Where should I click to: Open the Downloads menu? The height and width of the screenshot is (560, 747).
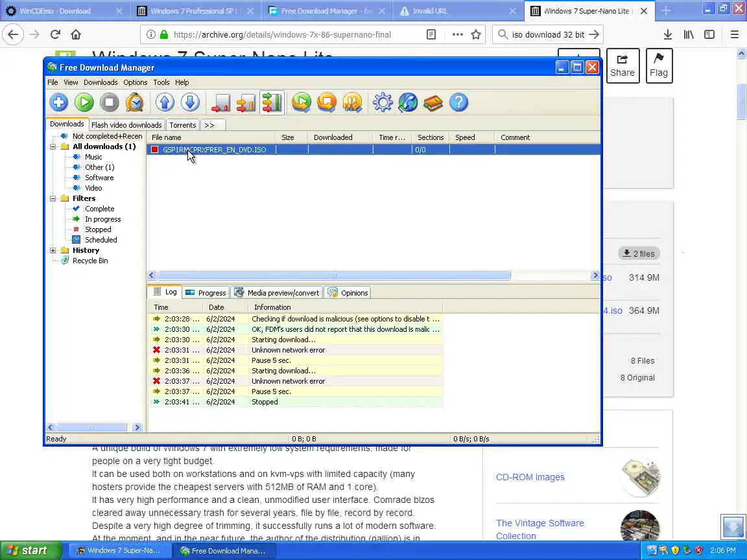pos(101,82)
